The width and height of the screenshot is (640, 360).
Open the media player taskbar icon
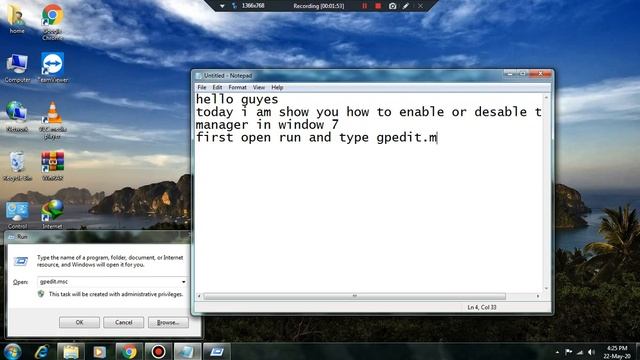pyautogui.click(x=99, y=352)
